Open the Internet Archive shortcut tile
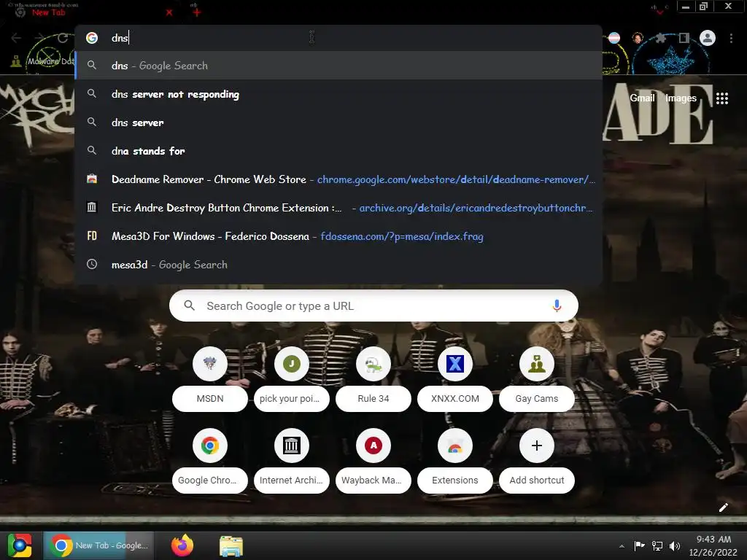The height and width of the screenshot is (560, 747). pyautogui.click(x=292, y=460)
